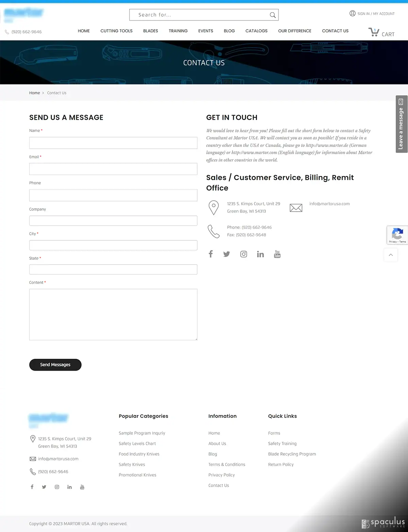Open footer YouTube icon
The image size is (408, 532).
coord(82,487)
